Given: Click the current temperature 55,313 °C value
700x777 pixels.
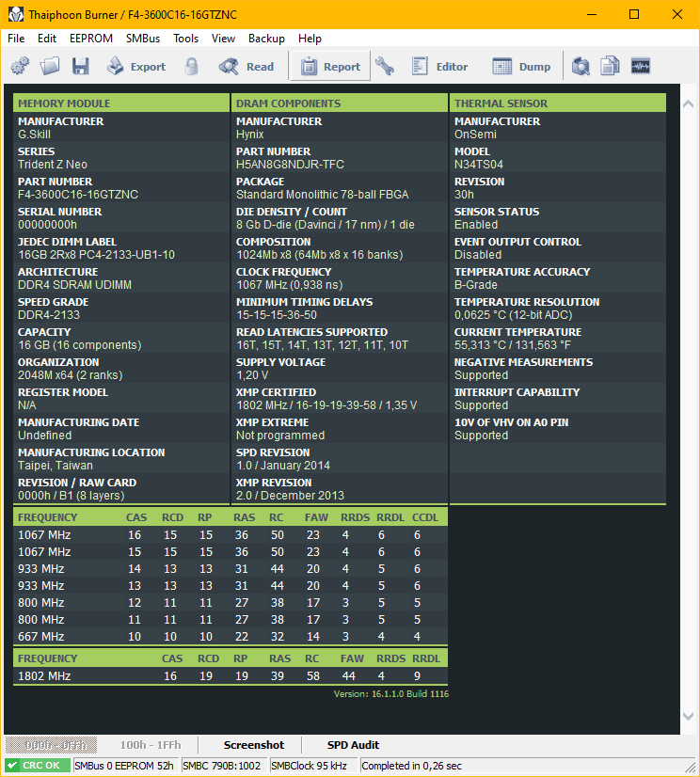Looking at the screenshot, I should pos(513,345).
